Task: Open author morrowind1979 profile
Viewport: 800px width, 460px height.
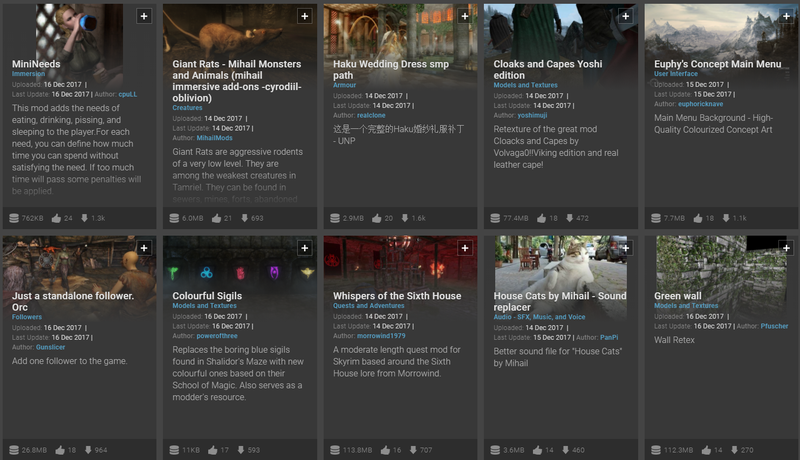Action: tap(381, 336)
